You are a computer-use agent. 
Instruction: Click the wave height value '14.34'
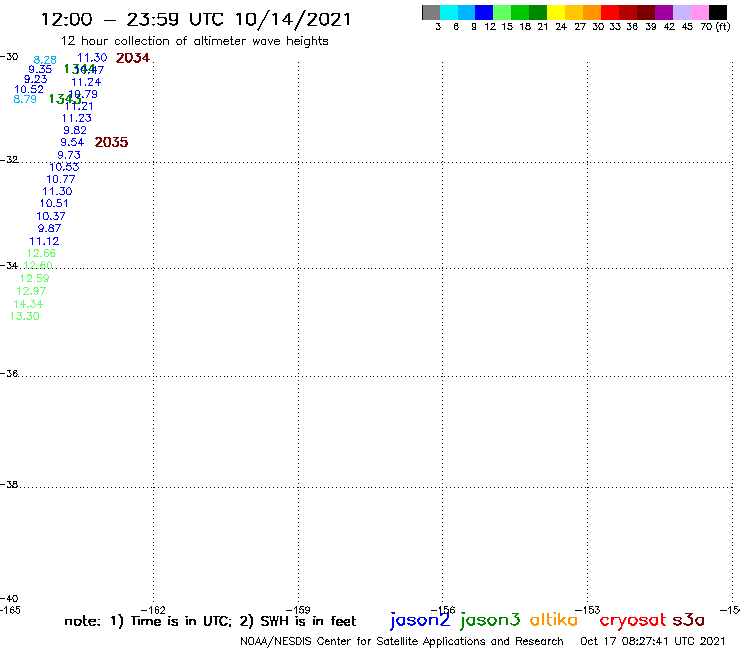point(28,304)
